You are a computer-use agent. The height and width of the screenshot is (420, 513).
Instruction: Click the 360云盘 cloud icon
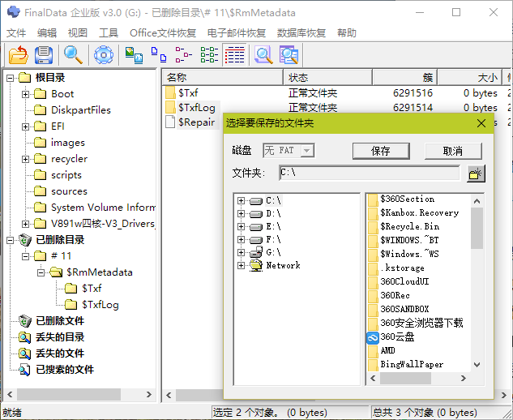tap(373, 337)
